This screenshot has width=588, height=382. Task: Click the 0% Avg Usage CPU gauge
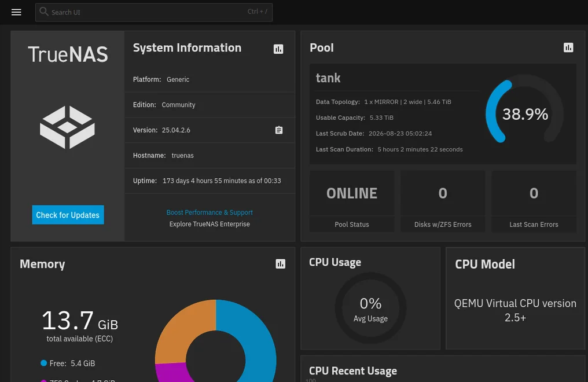tap(370, 308)
